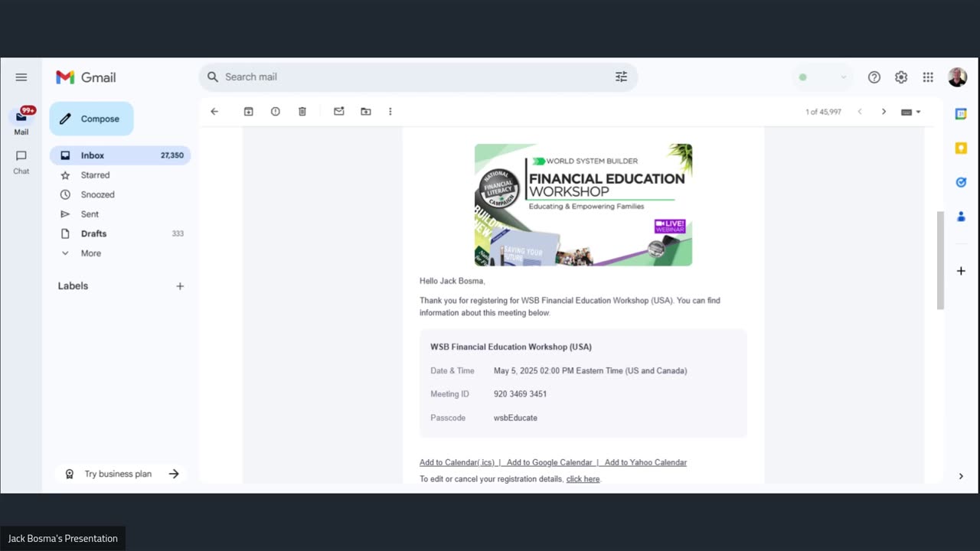The width and height of the screenshot is (980, 551).
Task: Delete this email with trash icon
Action: coord(302,112)
